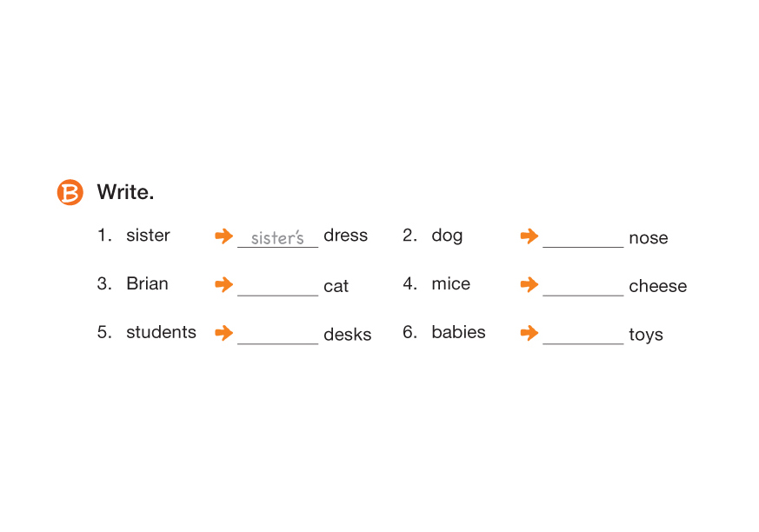This screenshot has height=532, width=759.
Task: Click the orange arrow after mice
Action: pyautogui.click(x=529, y=284)
